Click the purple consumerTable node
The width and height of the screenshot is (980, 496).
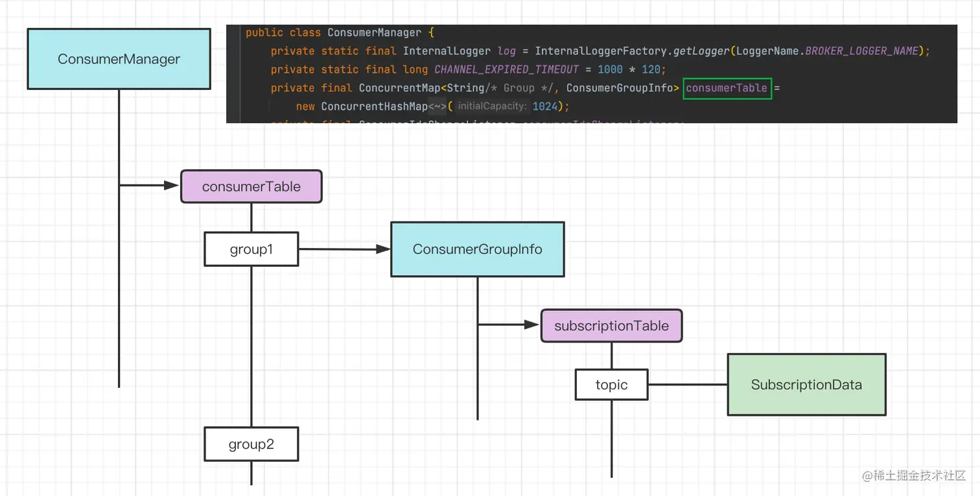251,186
